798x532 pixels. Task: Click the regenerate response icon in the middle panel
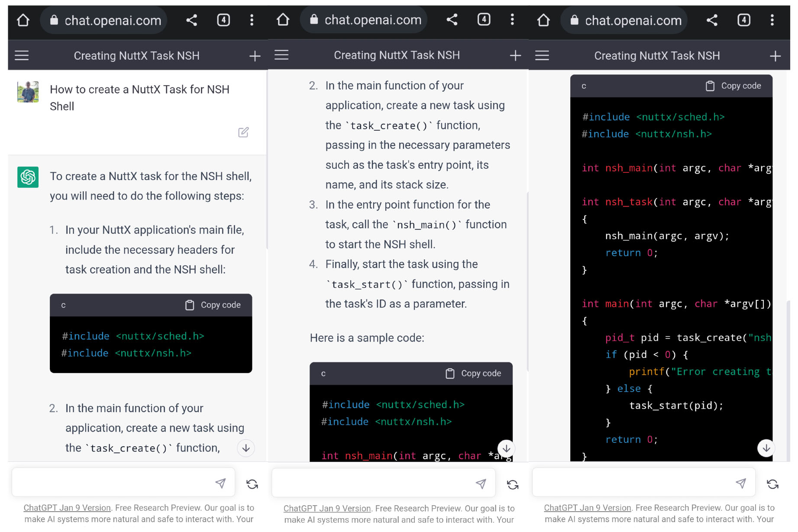[513, 484]
